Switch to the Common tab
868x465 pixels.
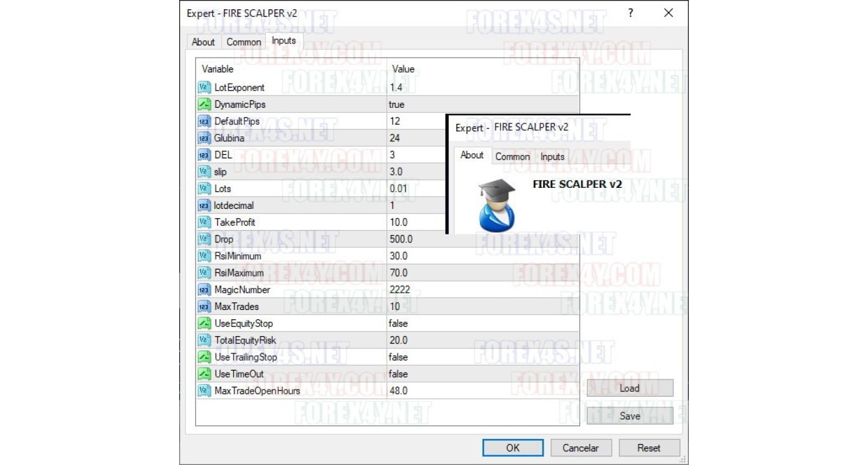(x=244, y=42)
